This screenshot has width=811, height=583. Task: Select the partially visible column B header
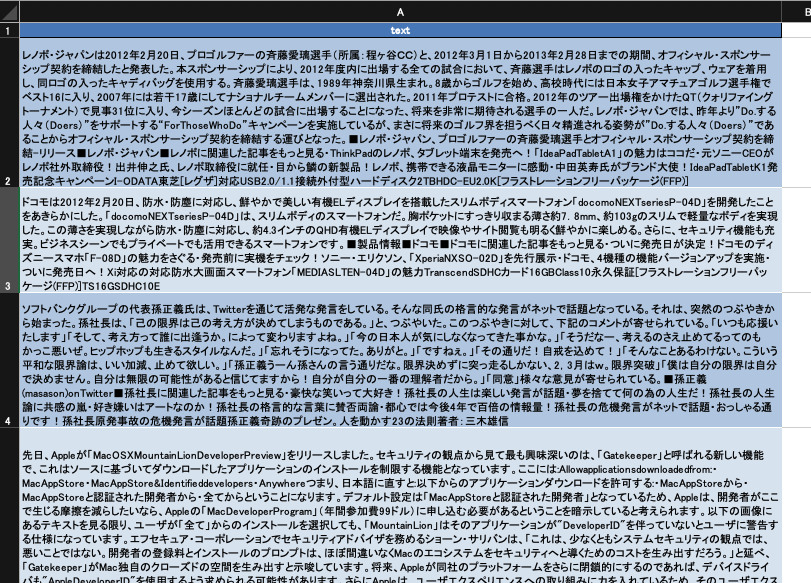[797, 11]
